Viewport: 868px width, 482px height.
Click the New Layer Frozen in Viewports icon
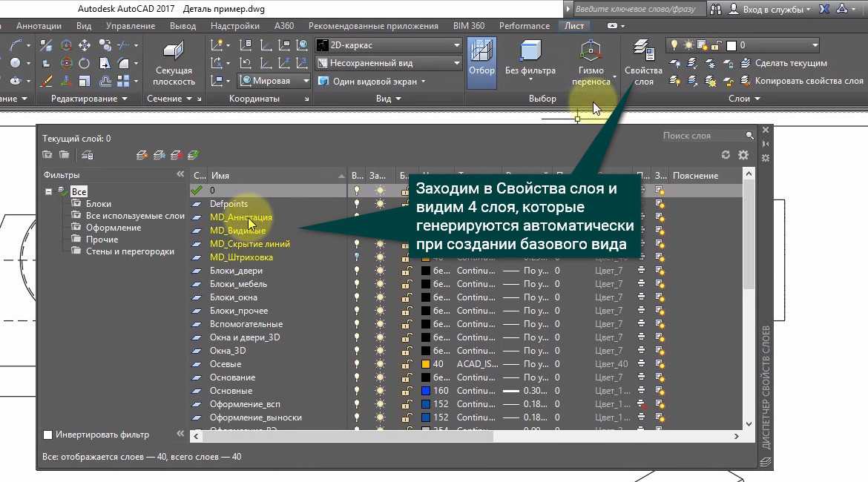pyautogui.click(x=159, y=155)
